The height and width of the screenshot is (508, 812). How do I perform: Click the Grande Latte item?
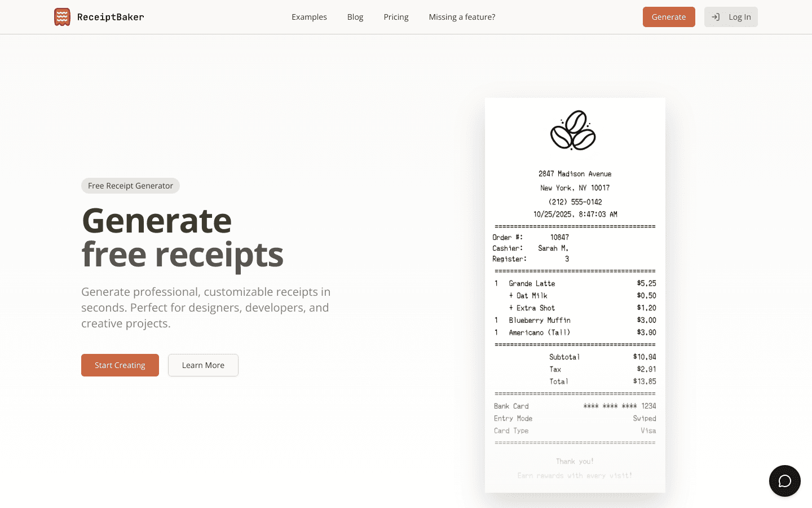[x=575, y=283]
